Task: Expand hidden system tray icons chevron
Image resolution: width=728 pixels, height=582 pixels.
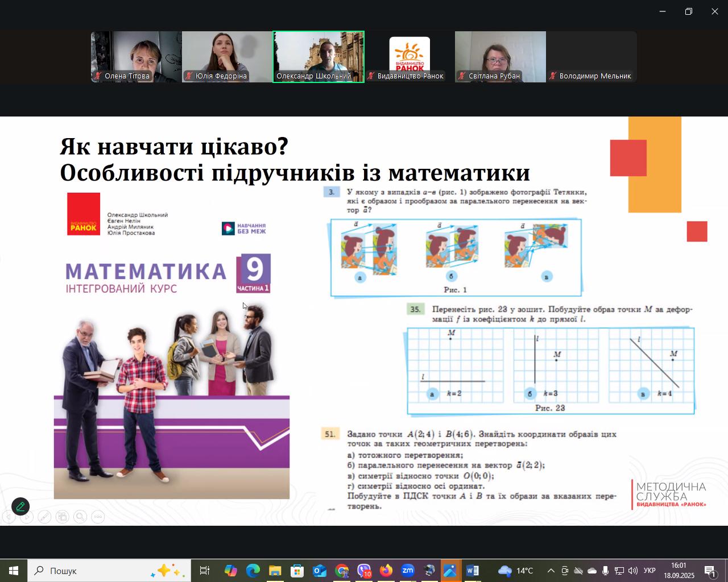Action: [x=551, y=571]
